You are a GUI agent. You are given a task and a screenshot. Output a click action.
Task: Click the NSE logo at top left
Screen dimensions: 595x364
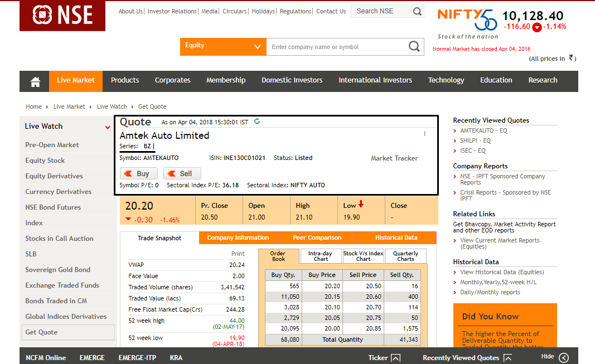tap(62, 15)
